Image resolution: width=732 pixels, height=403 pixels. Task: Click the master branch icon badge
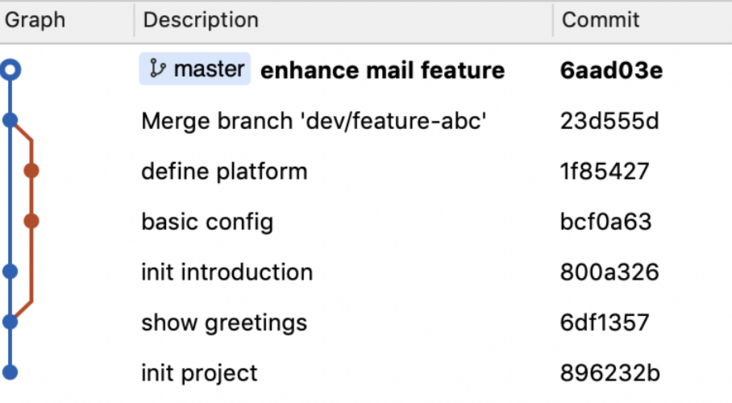point(195,69)
